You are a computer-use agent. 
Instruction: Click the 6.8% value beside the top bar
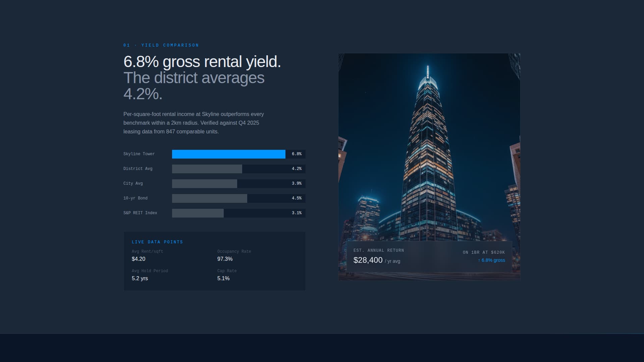(296, 154)
